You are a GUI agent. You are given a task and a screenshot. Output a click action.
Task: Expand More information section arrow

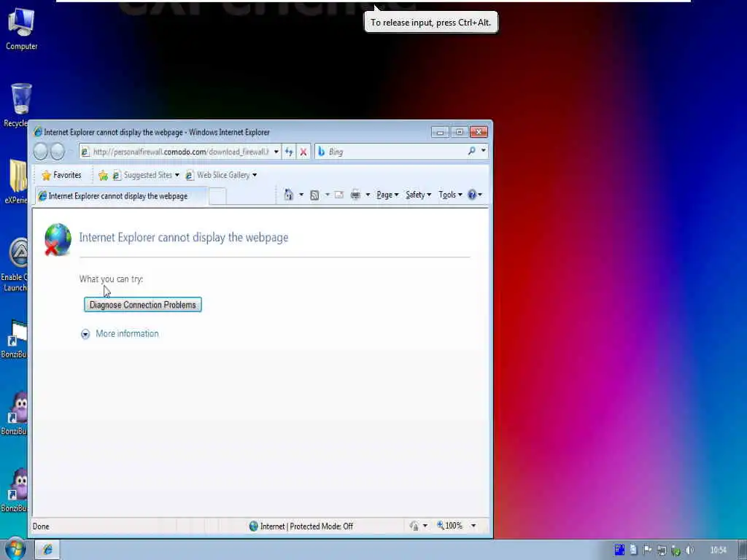85,334
